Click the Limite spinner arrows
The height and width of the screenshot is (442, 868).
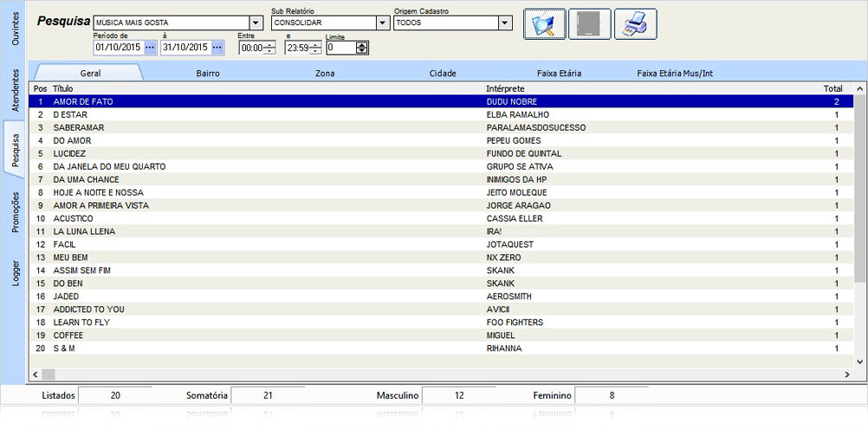(362, 49)
